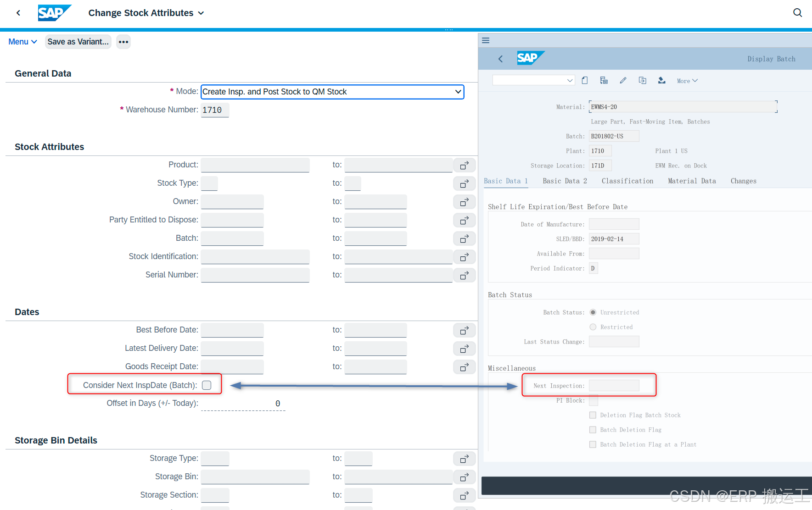Toggle the PI Block checkbox
The width and height of the screenshot is (812, 510).
[x=594, y=400]
